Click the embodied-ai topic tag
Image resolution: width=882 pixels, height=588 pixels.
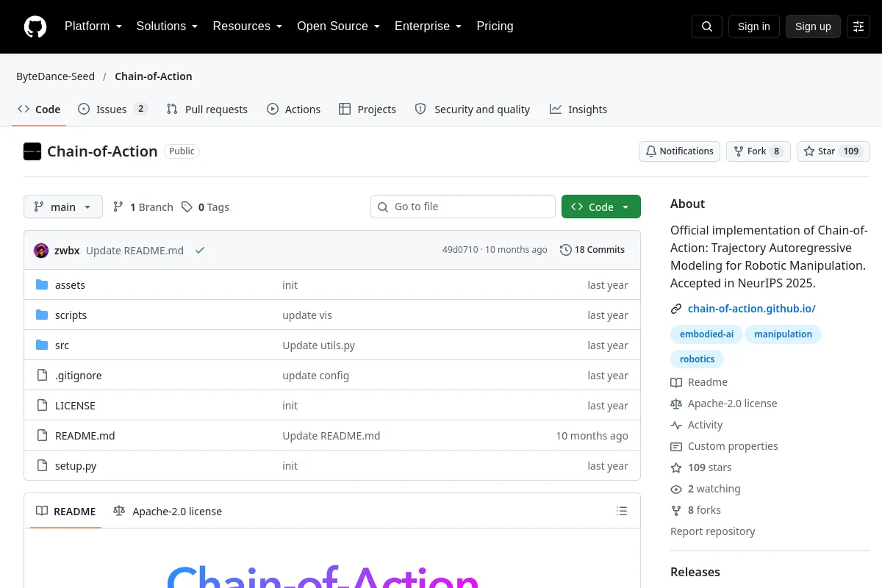[x=706, y=334]
